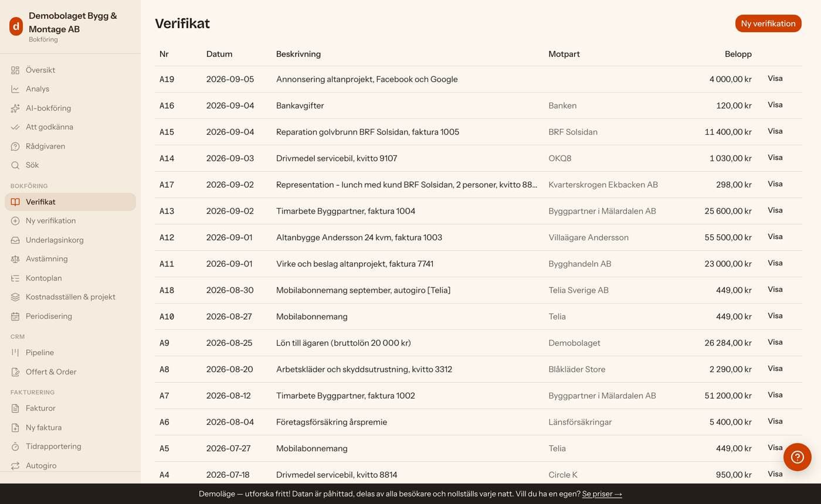Click the description 'Bankavgifter'
This screenshot has width=821, height=504.
(x=300, y=105)
